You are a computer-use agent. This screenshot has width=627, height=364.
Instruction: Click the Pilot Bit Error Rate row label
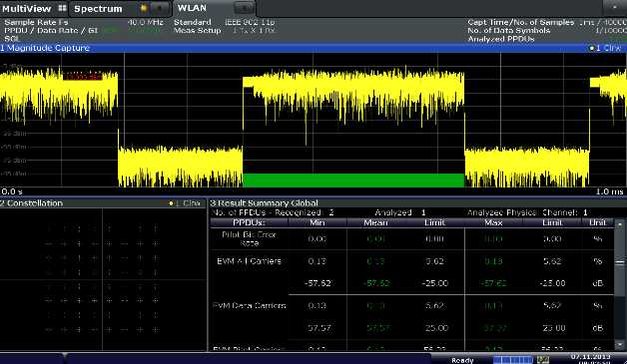tap(249, 238)
